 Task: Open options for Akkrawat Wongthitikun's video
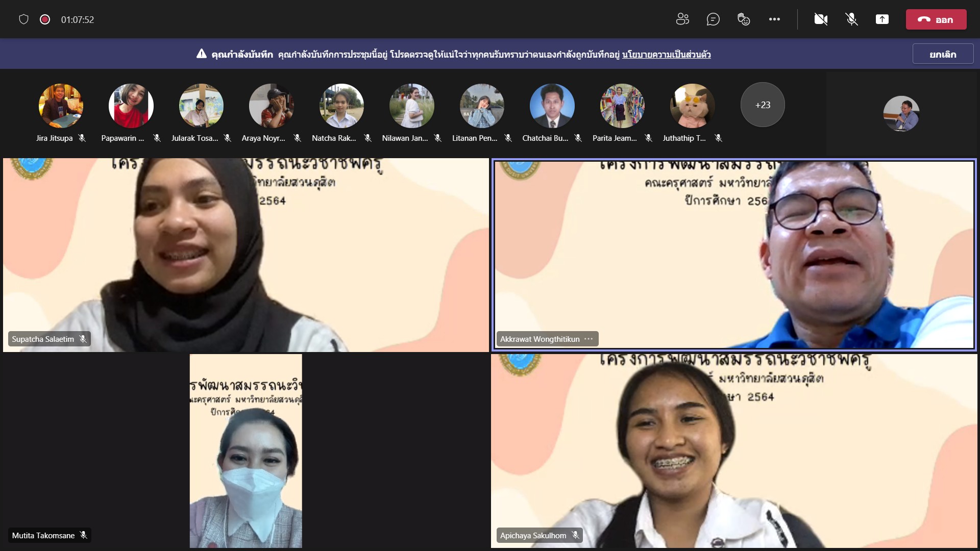click(x=589, y=339)
